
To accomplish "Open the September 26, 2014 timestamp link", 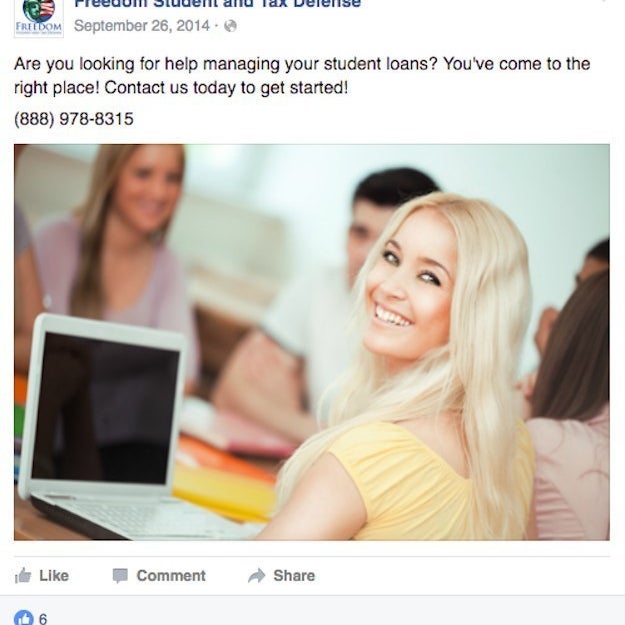I will pyautogui.click(x=142, y=26).
